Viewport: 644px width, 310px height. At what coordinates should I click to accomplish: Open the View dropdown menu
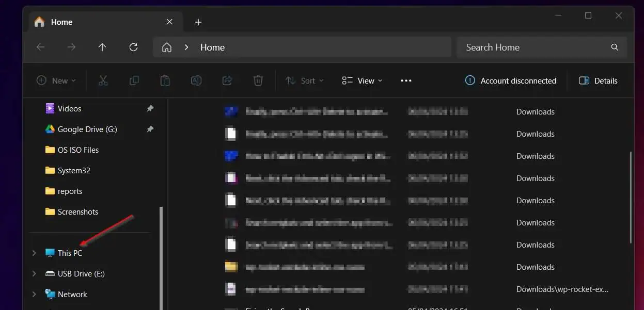(362, 80)
